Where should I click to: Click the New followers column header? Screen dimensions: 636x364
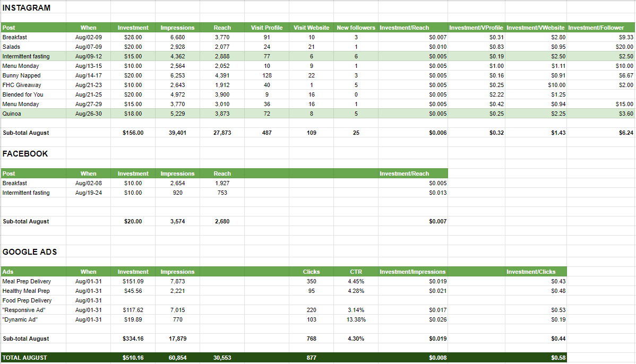coord(356,28)
